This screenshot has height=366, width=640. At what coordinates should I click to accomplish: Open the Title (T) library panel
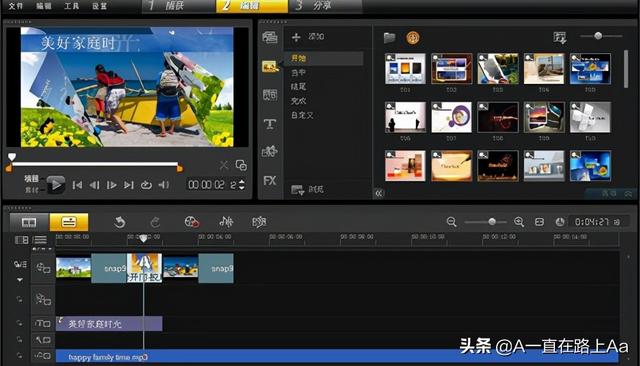(269, 124)
